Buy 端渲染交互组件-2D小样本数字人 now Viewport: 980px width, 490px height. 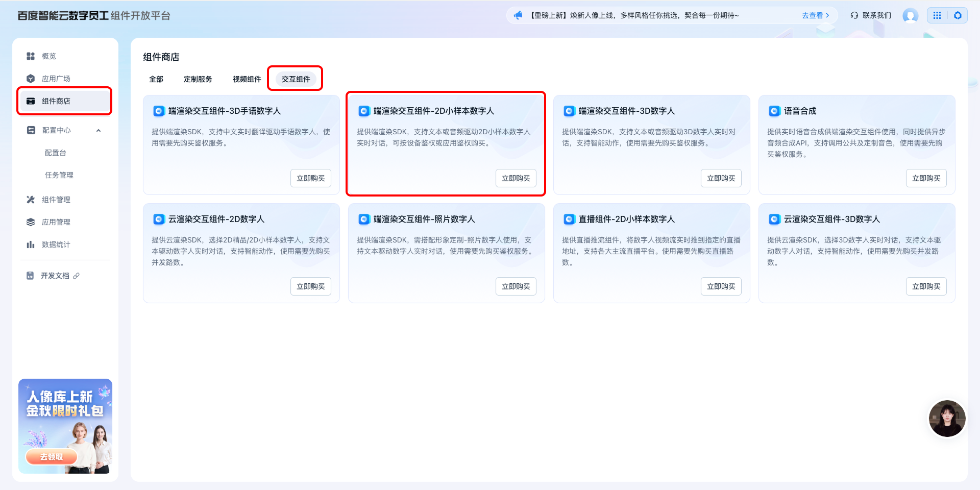point(516,178)
